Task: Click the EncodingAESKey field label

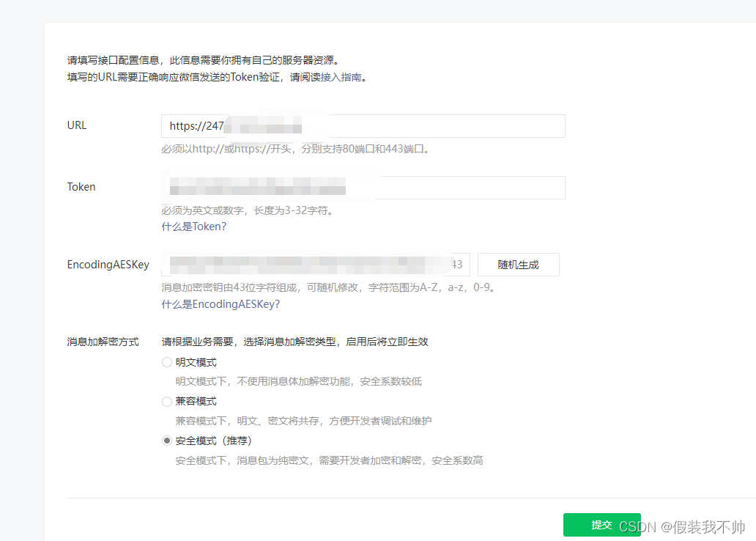Action: click(108, 265)
